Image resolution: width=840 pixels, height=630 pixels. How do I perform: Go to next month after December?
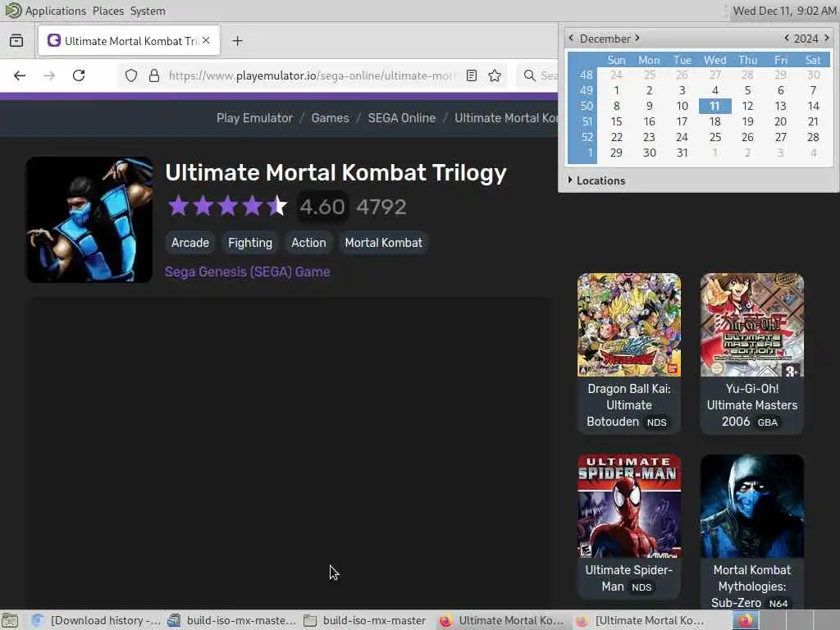click(x=637, y=38)
